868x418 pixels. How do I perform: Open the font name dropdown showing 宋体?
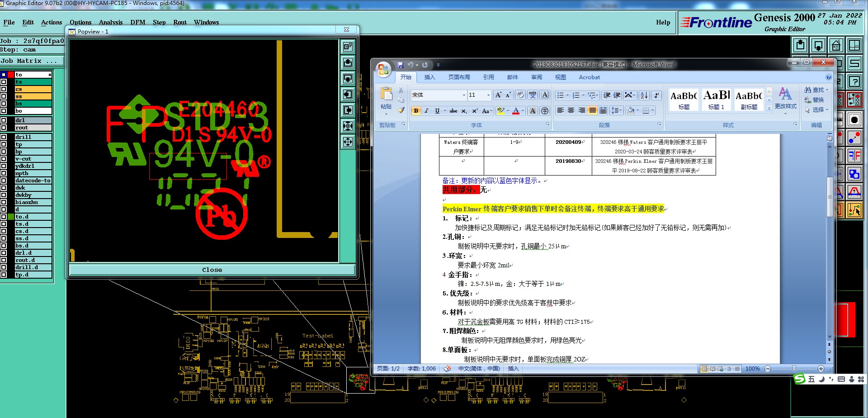pyautogui.click(x=463, y=95)
